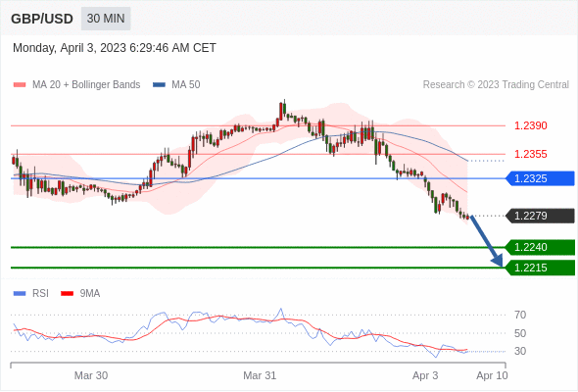Click the Mar 30 date axis label
The height and width of the screenshot is (392, 578).
pos(91,375)
